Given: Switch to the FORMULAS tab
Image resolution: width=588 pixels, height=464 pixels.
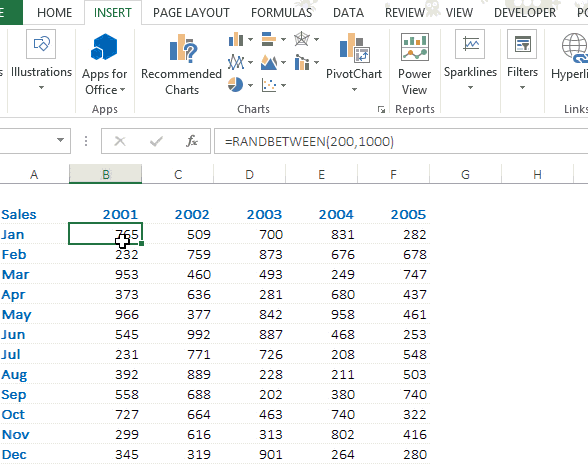Looking at the screenshot, I should 281,13.
